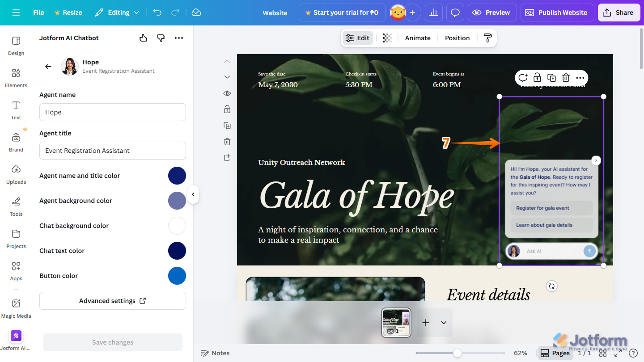The height and width of the screenshot is (362, 644).
Task: Switch to the Animate tab
Action: (x=418, y=38)
